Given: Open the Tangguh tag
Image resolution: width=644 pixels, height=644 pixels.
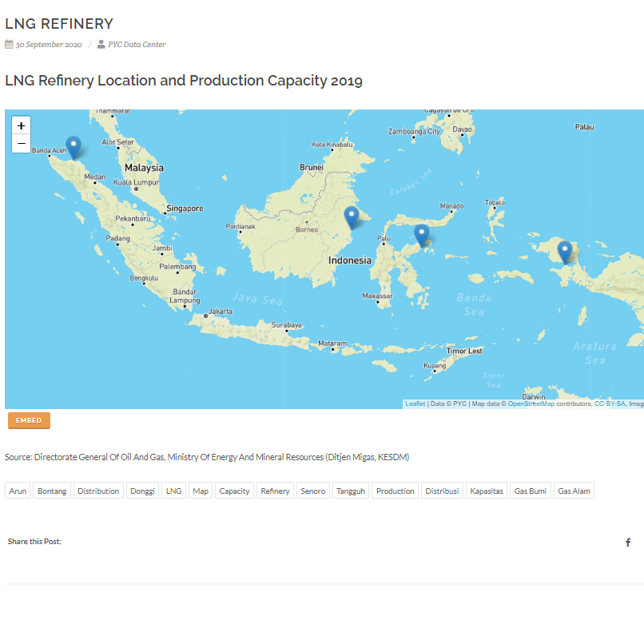Looking at the screenshot, I should pos(351,491).
